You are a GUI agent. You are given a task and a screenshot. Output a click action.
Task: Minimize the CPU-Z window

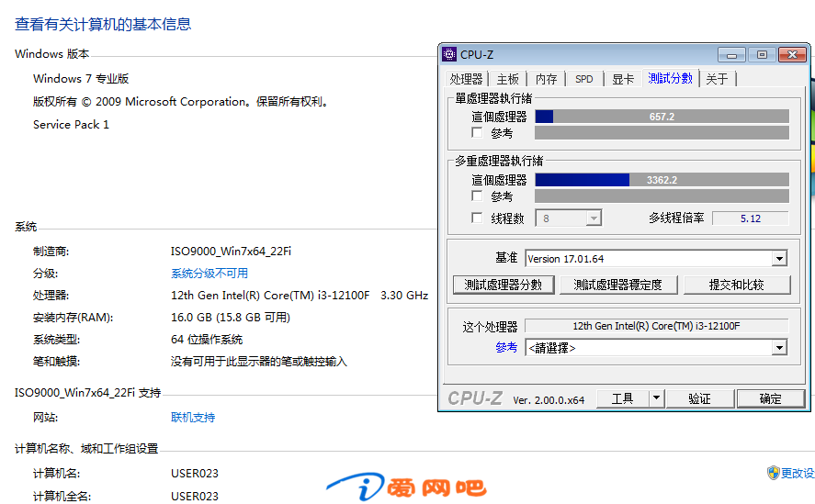[731, 54]
